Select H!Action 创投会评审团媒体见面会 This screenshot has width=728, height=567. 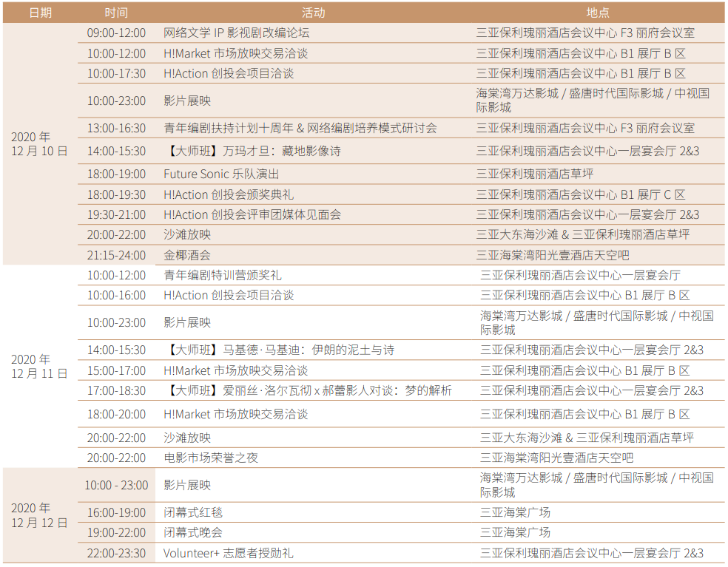(x=252, y=215)
